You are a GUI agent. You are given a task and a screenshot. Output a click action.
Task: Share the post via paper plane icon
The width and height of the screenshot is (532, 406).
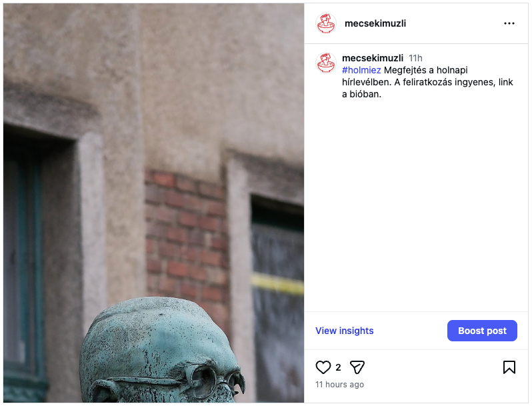tap(357, 367)
